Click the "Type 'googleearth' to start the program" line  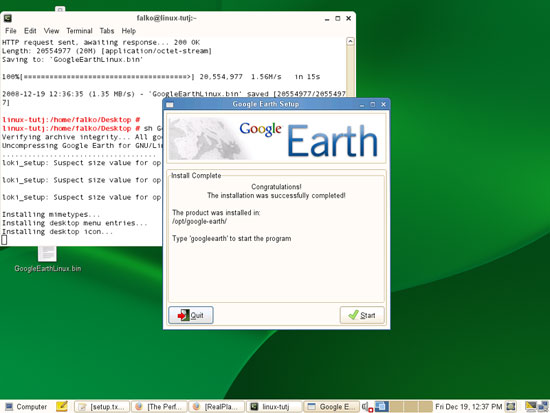232,239
